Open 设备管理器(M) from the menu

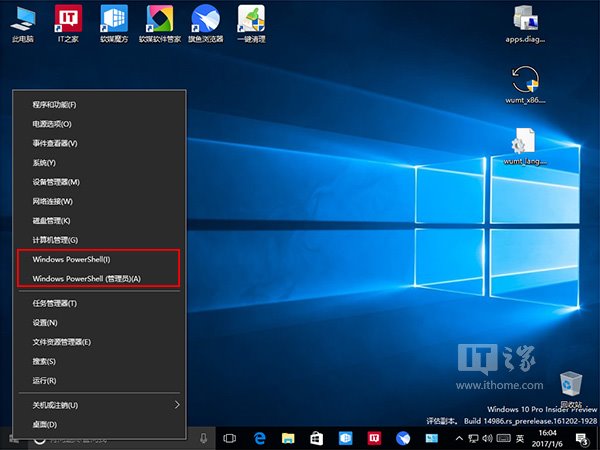click(99, 182)
